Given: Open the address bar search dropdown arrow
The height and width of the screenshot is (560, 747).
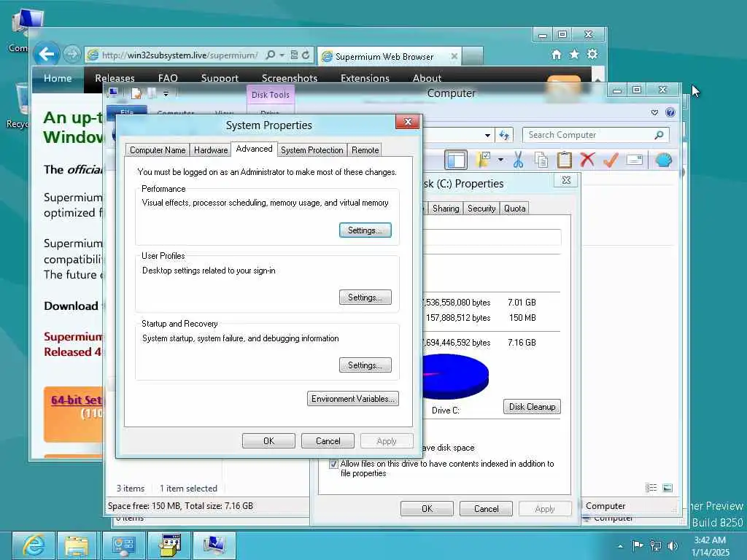Looking at the screenshot, I should [x=282, y=55].
